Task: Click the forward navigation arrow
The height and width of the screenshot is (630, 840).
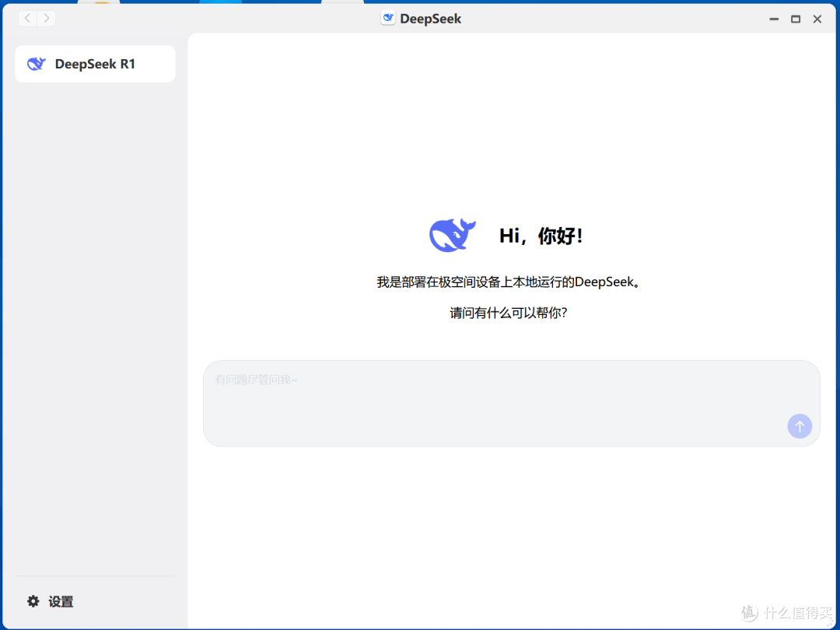Action: [47, 19]
